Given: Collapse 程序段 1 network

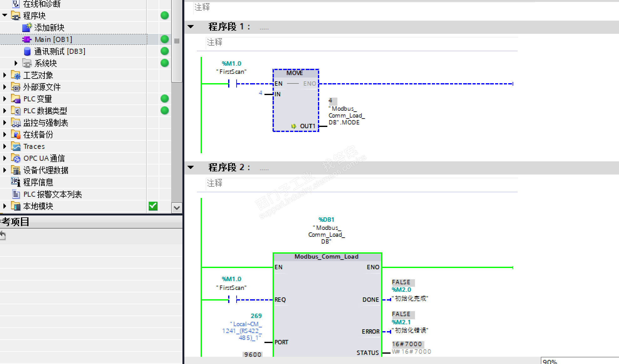Looking at the screenshot, I should click(x=191, y=27).
